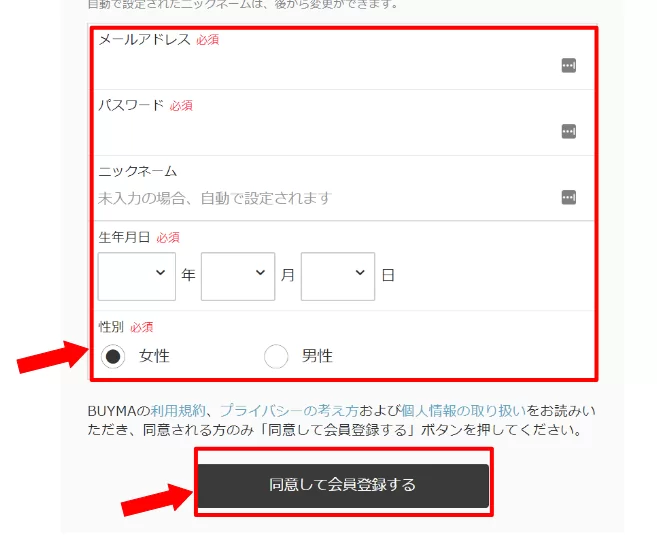
Task: Open the birth day (日) dropdown
Action: click(338, 276)
